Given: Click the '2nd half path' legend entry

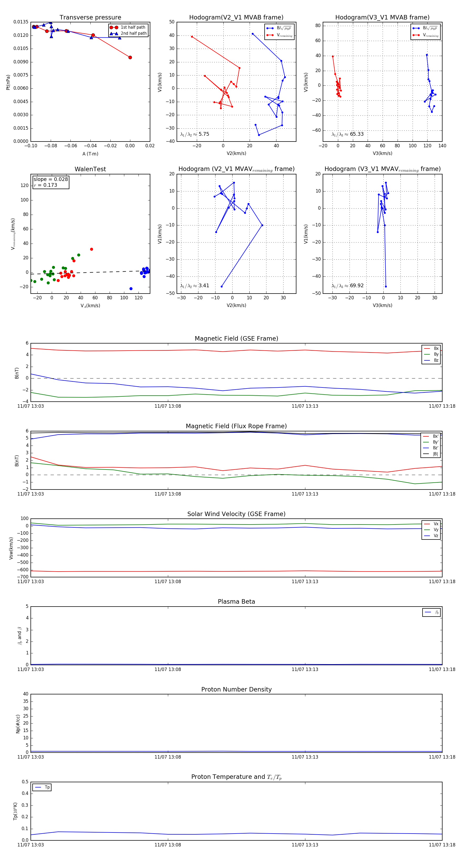Looking at the screenshot, I should click(128, 33).
